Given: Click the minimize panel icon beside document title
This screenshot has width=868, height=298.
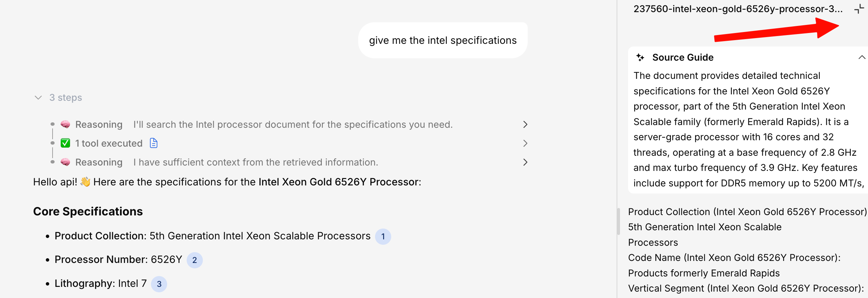Looking at the screenshot, I should click(859, 9).
